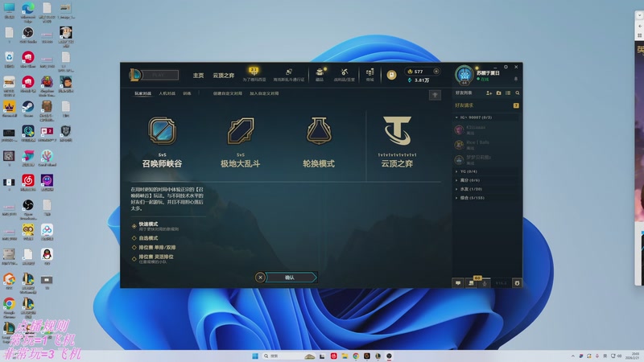Open the 好友请求 friend requests row
Screen dimensions: 644x362
[487, 105]
